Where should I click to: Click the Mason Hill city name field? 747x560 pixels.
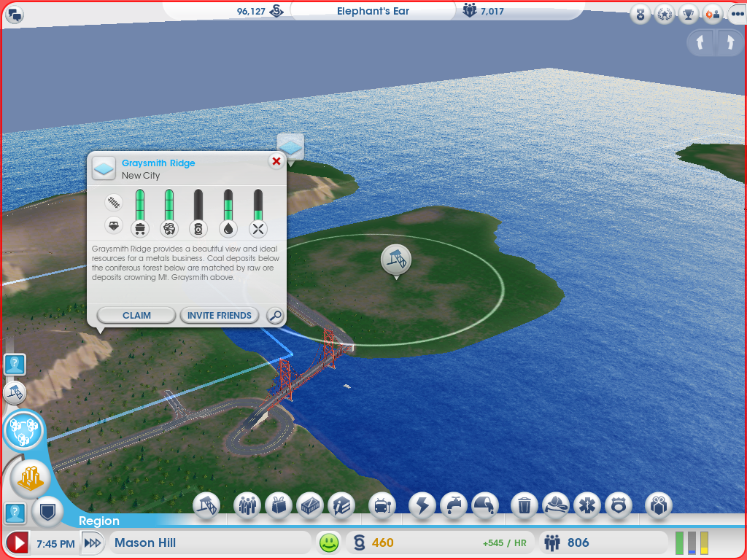pyautogui.click(x=210, y=542)
